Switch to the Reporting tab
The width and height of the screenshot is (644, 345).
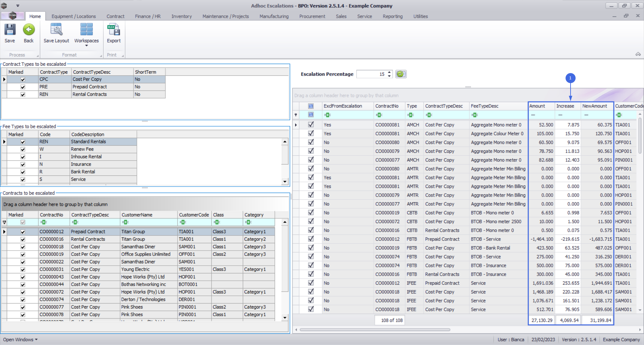tap(392, 16)
